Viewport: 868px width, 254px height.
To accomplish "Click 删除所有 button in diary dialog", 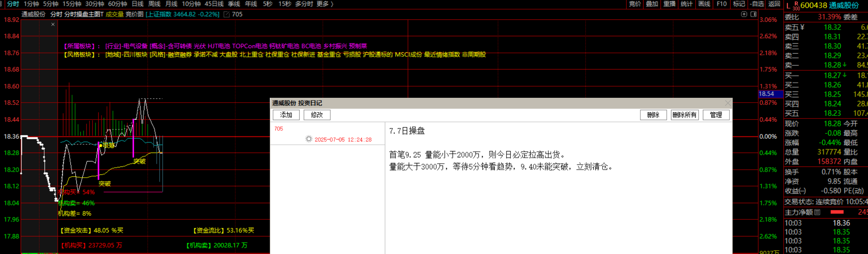I will tap(685, 115).
